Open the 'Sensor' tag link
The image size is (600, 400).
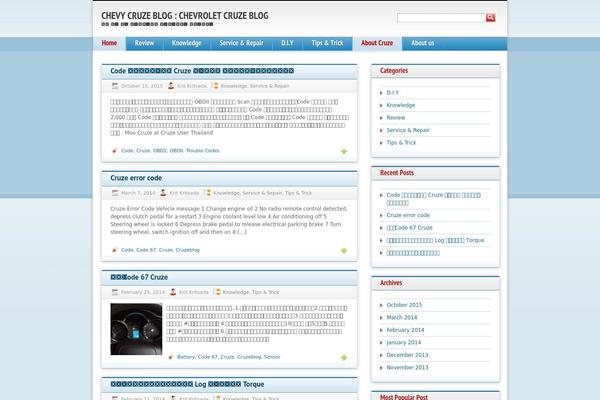(x=272, y=357)
